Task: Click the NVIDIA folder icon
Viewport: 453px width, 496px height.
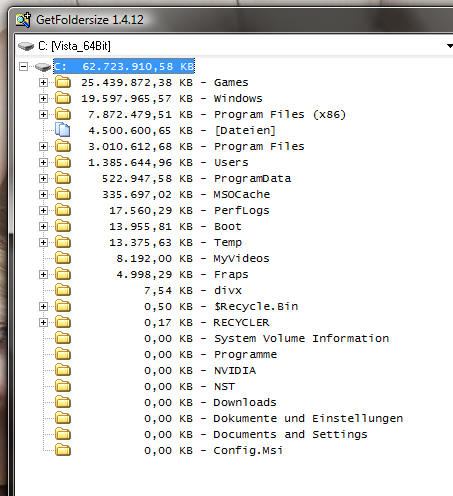Action: click(63, 370)
